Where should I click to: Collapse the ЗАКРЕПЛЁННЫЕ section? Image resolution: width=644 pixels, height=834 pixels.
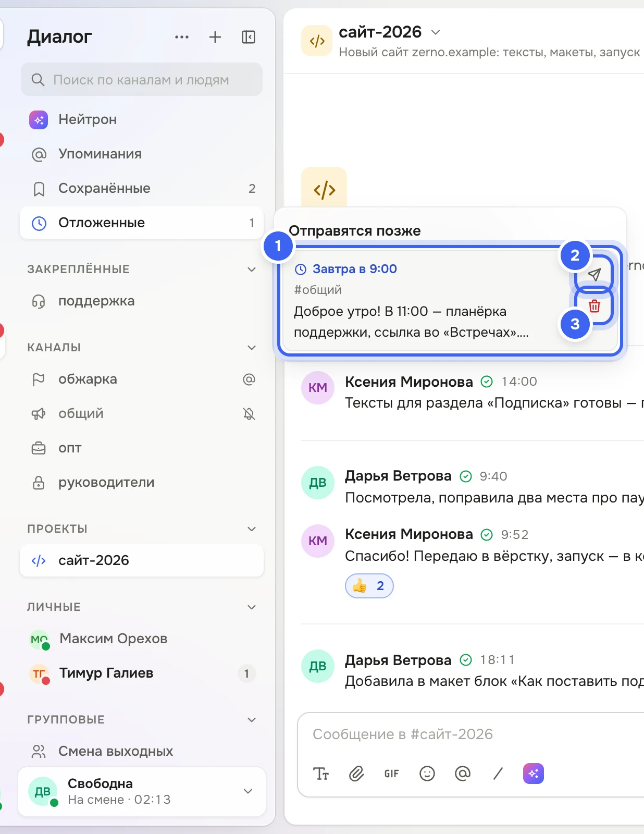pos(252,269)
